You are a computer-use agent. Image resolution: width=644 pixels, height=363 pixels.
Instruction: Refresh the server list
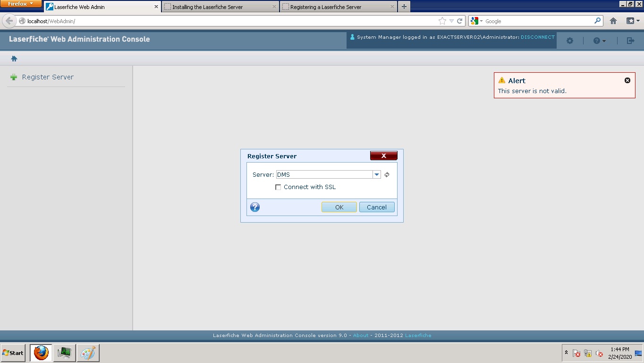387,175
